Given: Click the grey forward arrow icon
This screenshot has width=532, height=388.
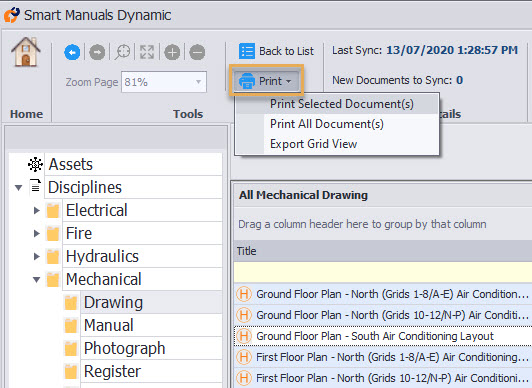Looking at the screenshot, I should click(97, 53).
